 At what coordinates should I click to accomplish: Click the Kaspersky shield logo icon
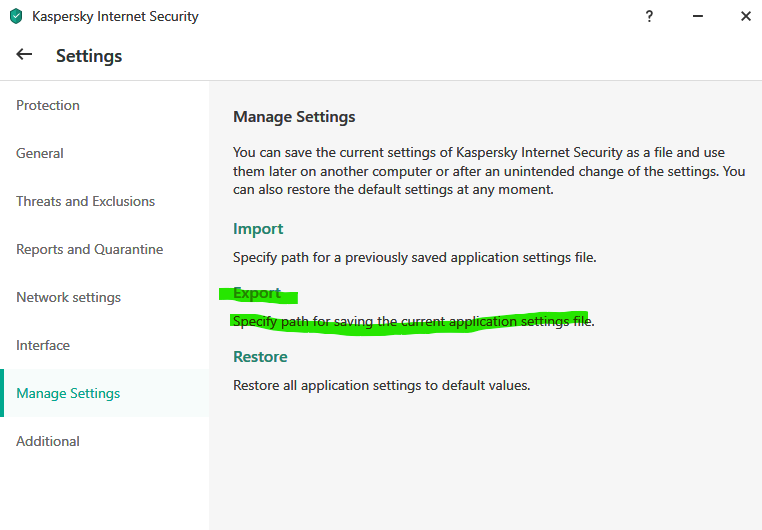[16, 16]
